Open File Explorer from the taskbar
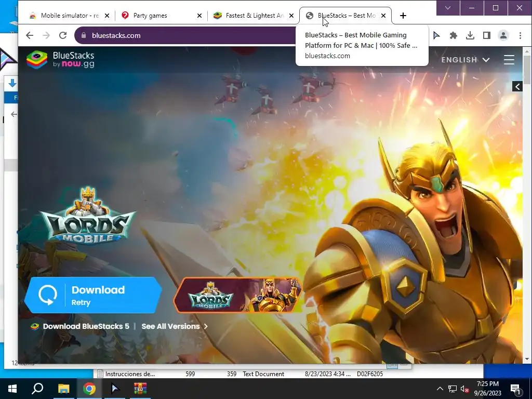Viewport: 532px width, 399px height. point(63,389)
